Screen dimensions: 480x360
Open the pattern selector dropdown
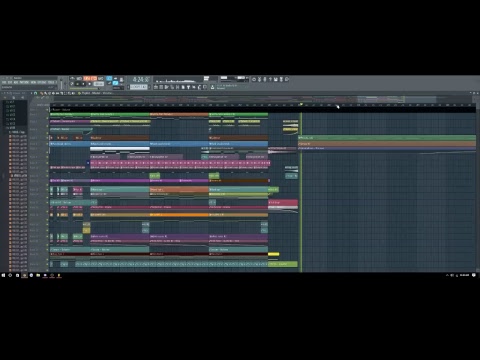138,87
